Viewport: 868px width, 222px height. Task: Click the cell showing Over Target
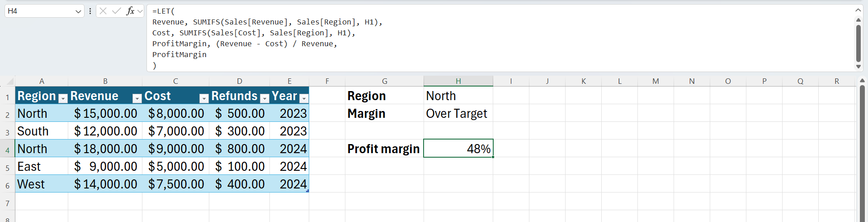(x=458, y=113)
